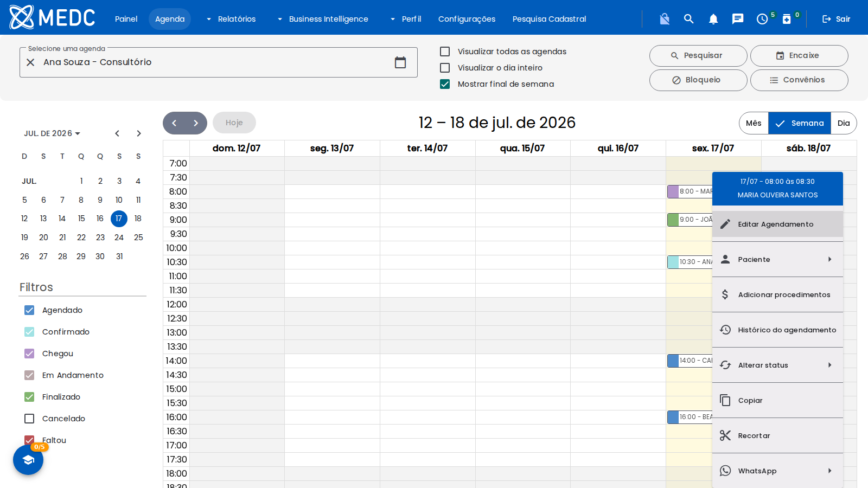Click the Pesquisar button
Viewport: 868px width, 488px height.
pos(698,56)
